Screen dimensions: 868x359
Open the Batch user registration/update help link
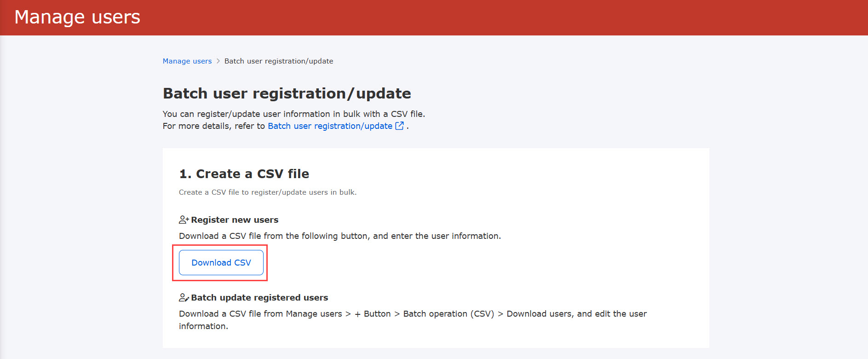click(330, 126)
